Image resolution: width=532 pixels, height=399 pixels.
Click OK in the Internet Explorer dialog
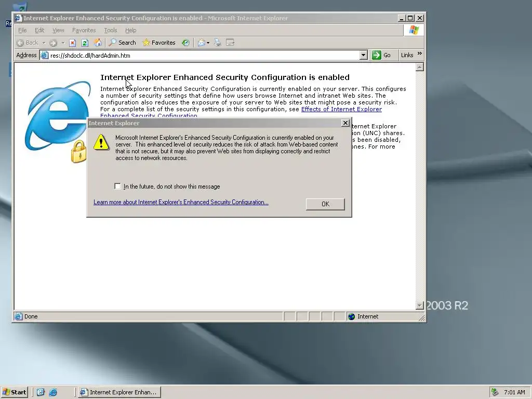(x=325, y=204)
